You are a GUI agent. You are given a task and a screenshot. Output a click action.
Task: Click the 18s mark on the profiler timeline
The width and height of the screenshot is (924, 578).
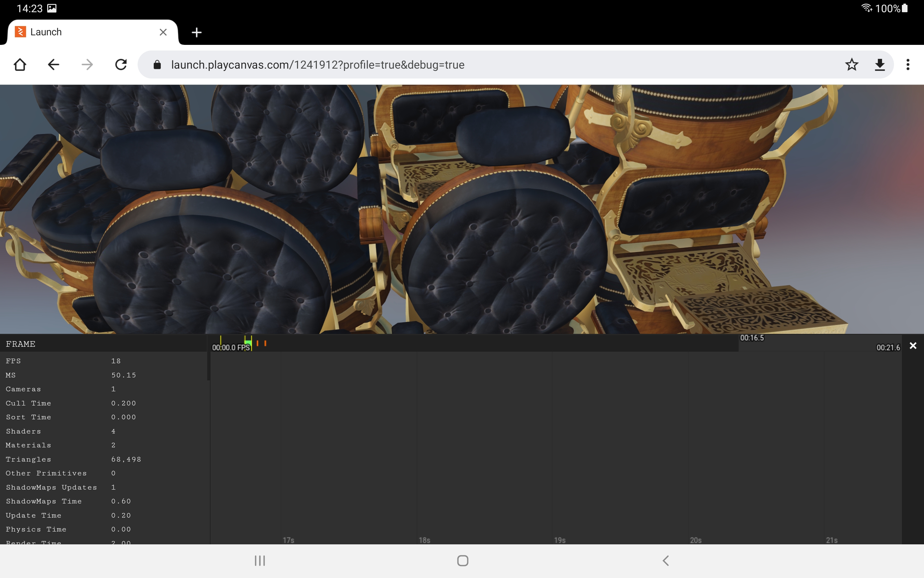pos(424,540)
